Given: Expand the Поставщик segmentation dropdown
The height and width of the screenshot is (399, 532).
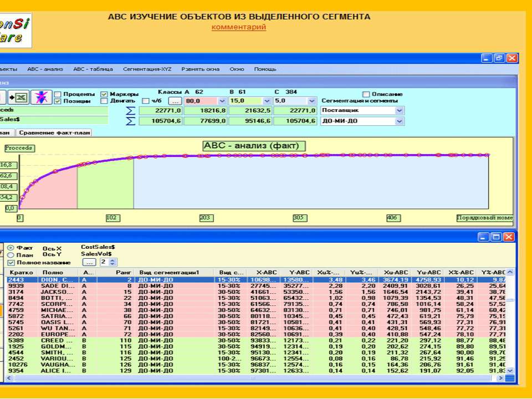Looking at the screenshot, I should click(x=400, y=111).
